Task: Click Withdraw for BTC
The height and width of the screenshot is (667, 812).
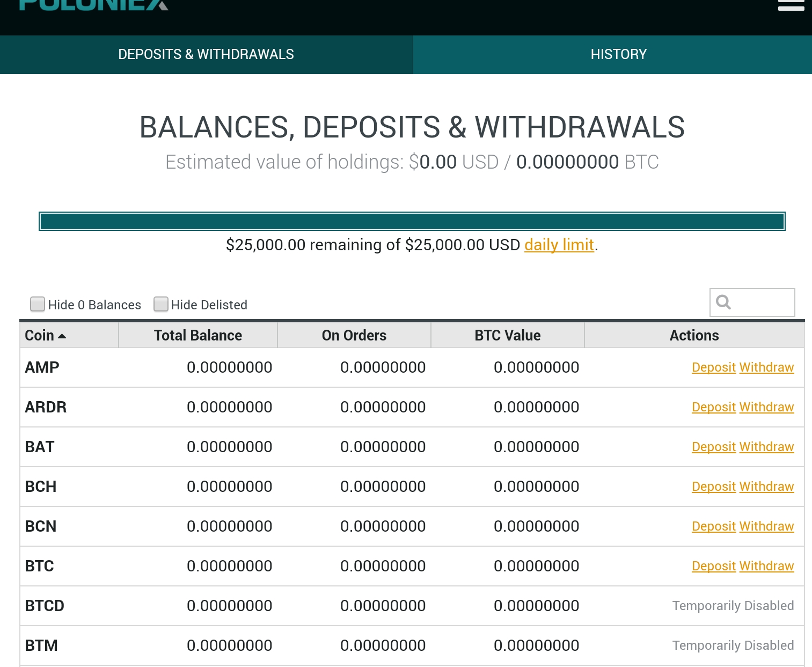Action: pyautogui.click(x=766, y=566)
